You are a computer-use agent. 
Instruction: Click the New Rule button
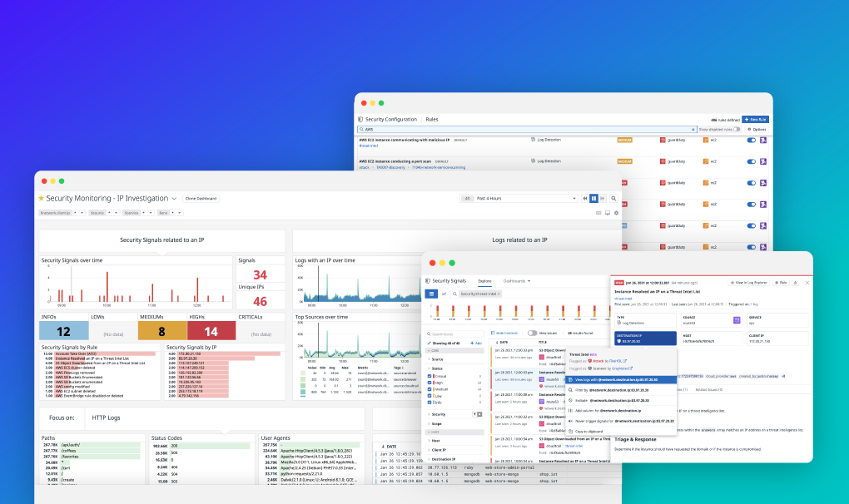(755, 119)
